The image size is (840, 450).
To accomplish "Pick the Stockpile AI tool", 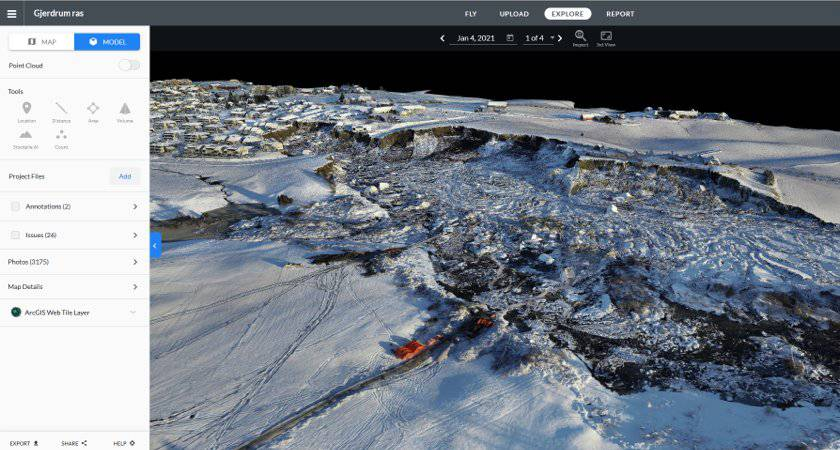I will (x=26, y=137).
